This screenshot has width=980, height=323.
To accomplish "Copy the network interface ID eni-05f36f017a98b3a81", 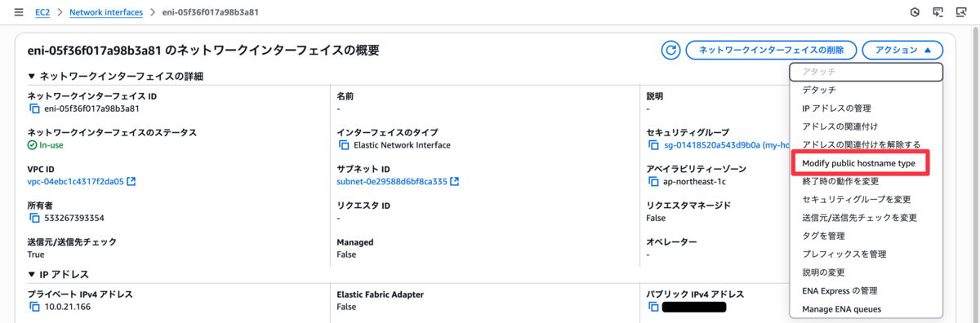I will click(34, 108).
